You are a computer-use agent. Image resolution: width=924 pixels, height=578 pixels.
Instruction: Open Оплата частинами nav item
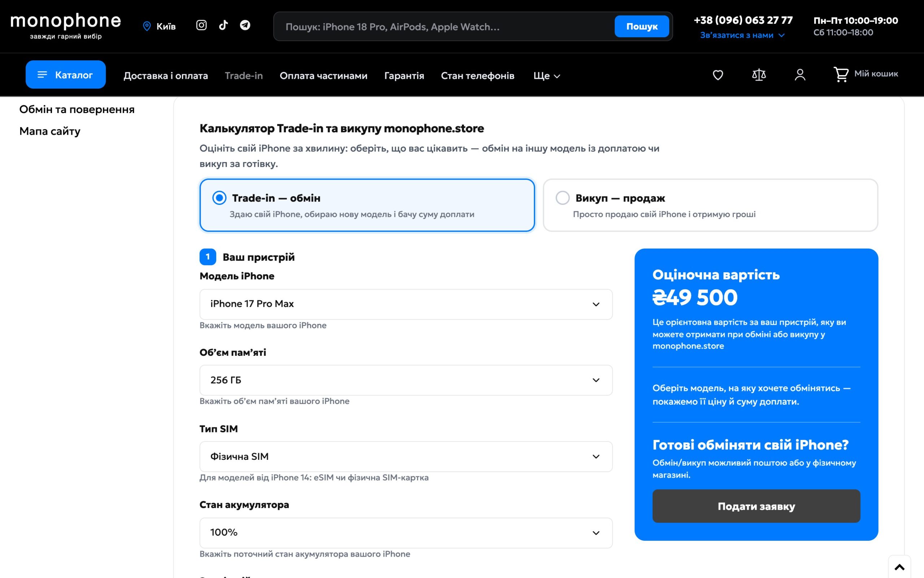[323, 76]
